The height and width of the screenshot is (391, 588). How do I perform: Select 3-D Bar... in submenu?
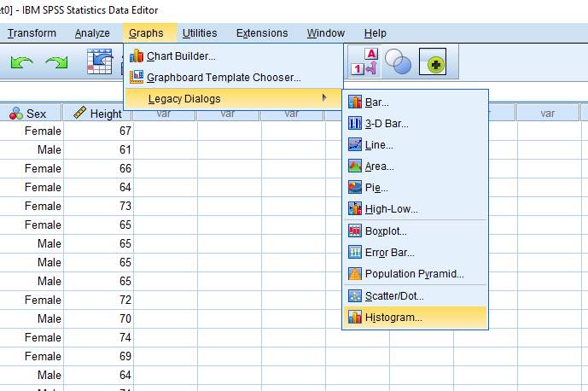pos(415,124)
